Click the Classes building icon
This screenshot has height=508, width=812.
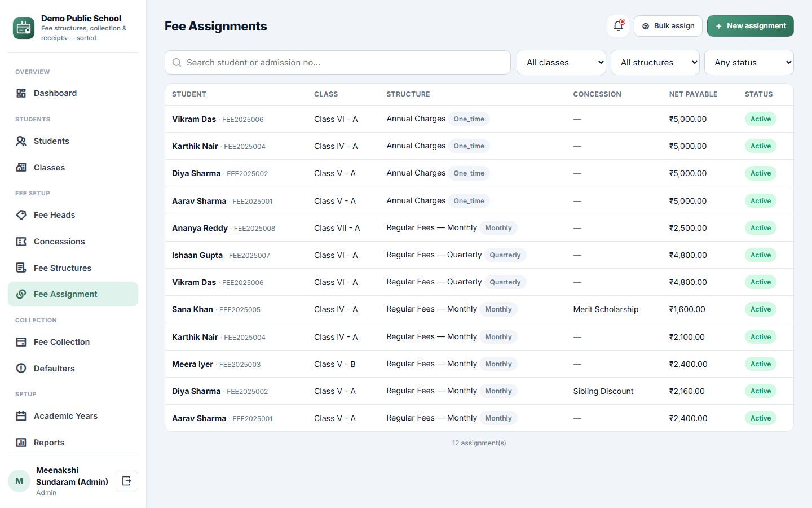click(x=21, y=168)
